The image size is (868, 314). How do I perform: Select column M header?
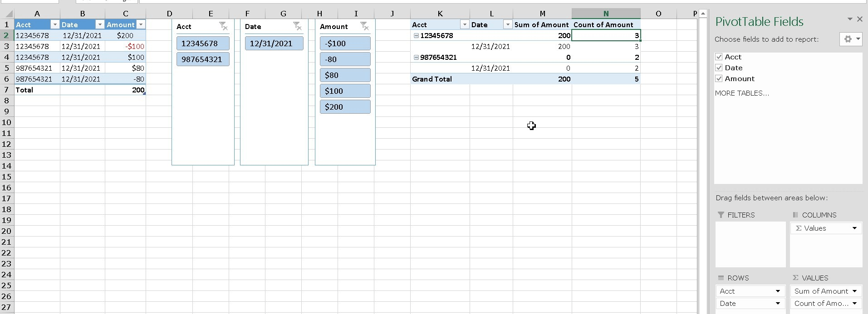click(x=542, y=14)
